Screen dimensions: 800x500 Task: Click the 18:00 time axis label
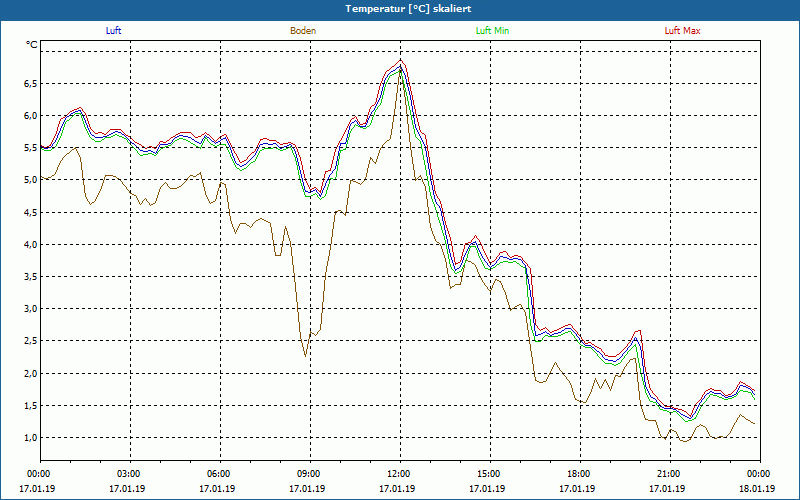pyautogui.click(x=581, y=474)
